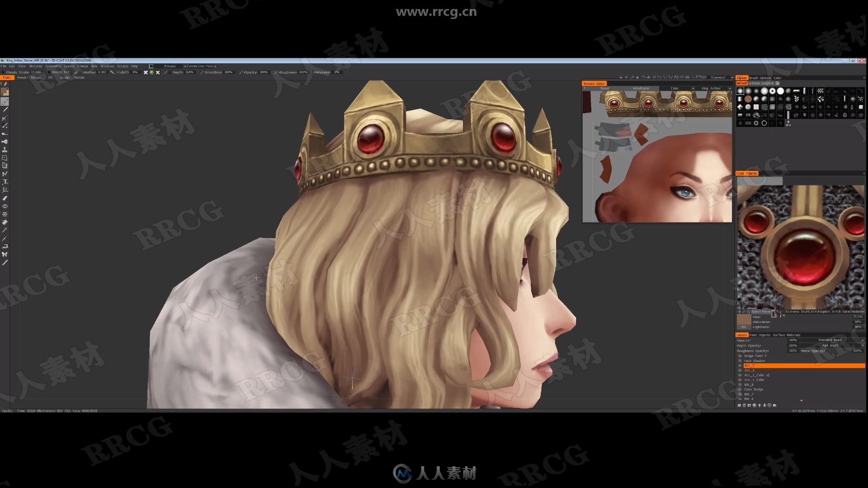Select the chevrons pattern alpha
Screen dimensions: 868x488
point(797,99)
